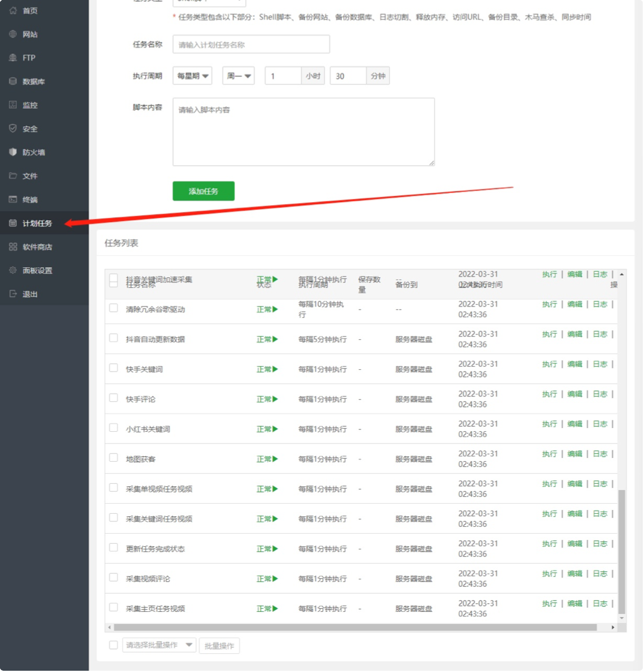This screenshot has width=644, height=672.
Task: Click 编辑 for 快手关键词
Action: (575, 364)
